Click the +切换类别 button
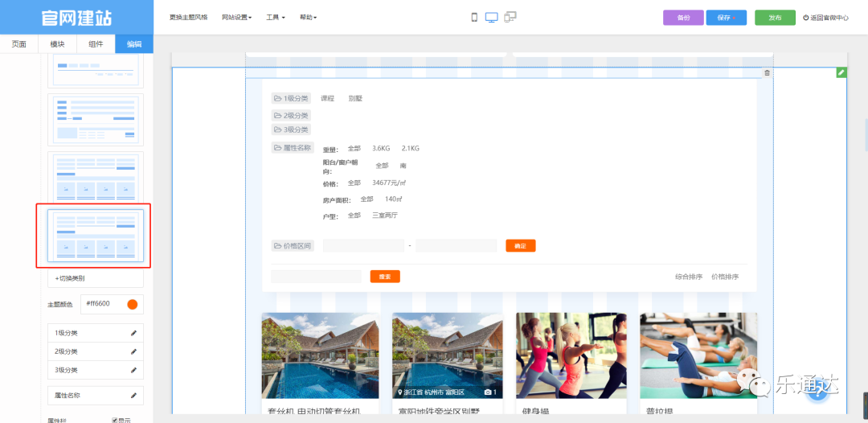868x423 pixels. pos(95,278)
